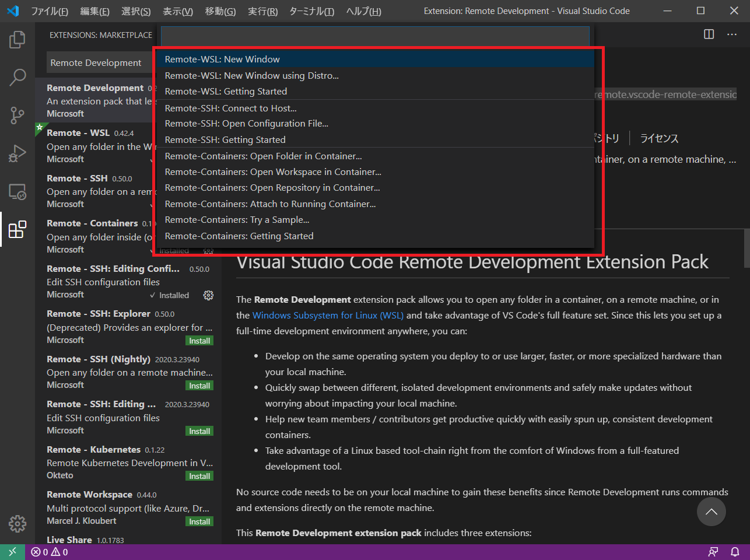Install Remote - SSH: Explorer extension
The width and height of the screenshot is (750, 560).
coord(199,341)
